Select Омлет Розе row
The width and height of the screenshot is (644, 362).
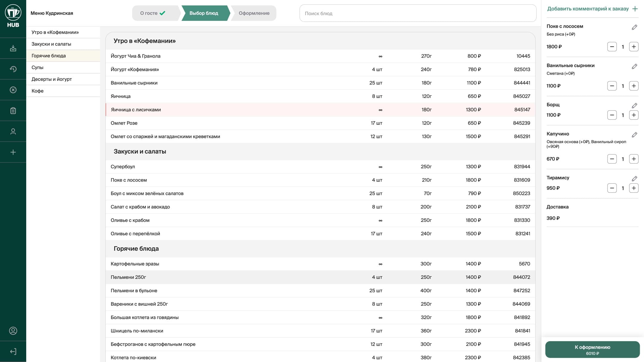pyautogui.click(x=321, y=123)
